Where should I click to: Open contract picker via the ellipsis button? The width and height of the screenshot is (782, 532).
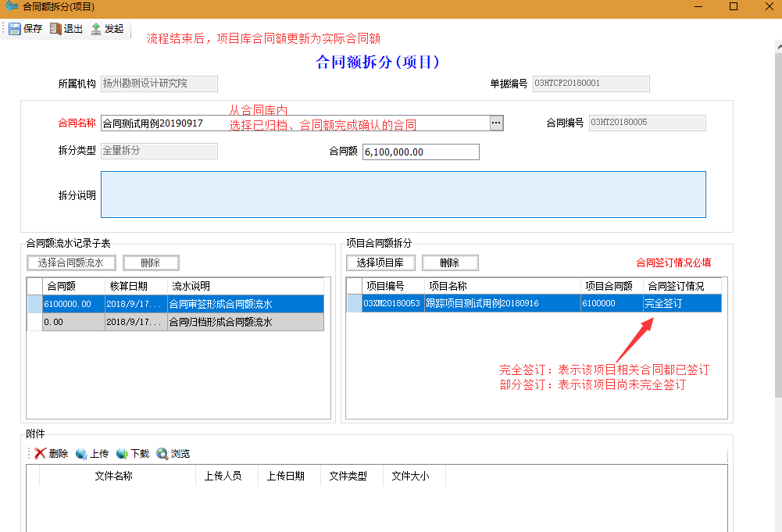coord(496,123)
